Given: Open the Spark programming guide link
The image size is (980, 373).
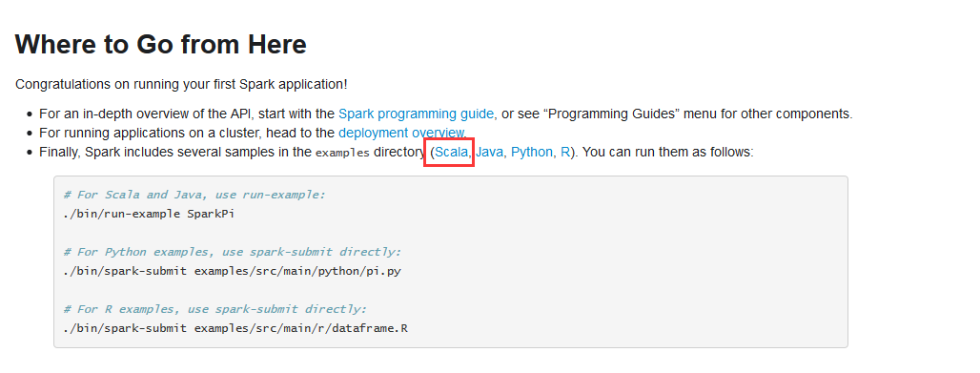Looking at the screenshot, I should tap(417, 114).
